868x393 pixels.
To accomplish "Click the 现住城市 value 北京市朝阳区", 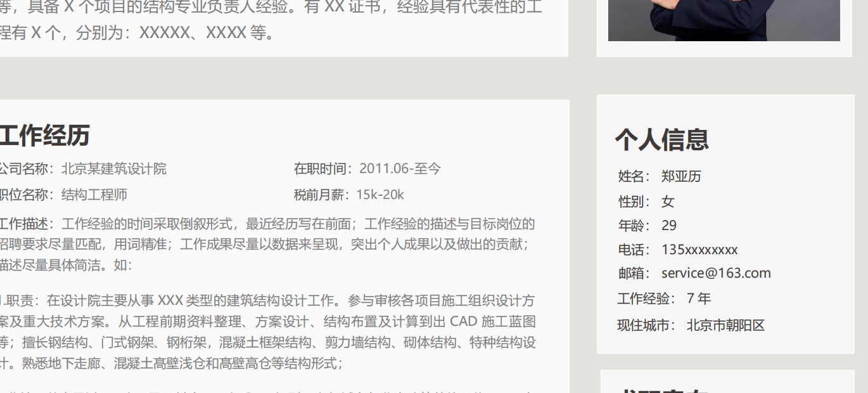I will click(725, 326).
